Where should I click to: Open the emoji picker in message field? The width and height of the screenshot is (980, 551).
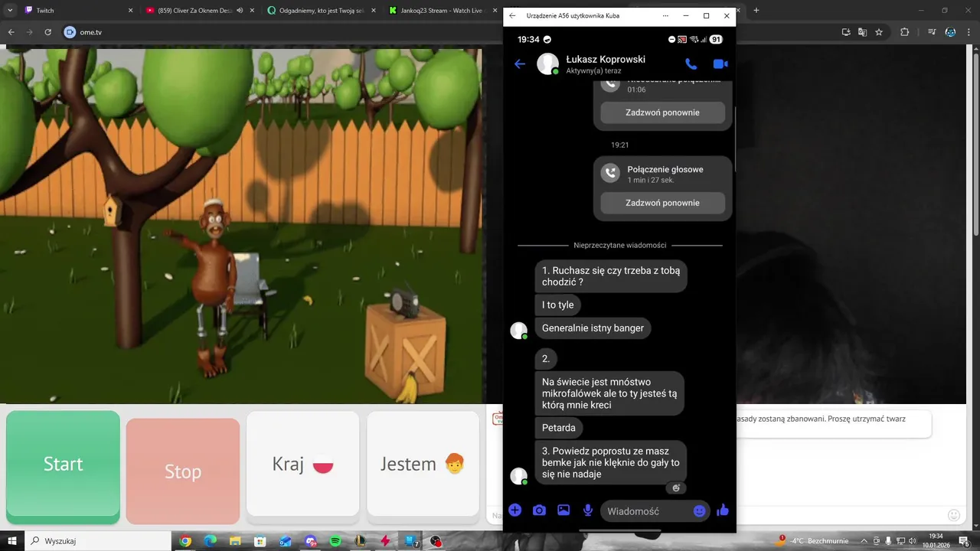(699, 511)
